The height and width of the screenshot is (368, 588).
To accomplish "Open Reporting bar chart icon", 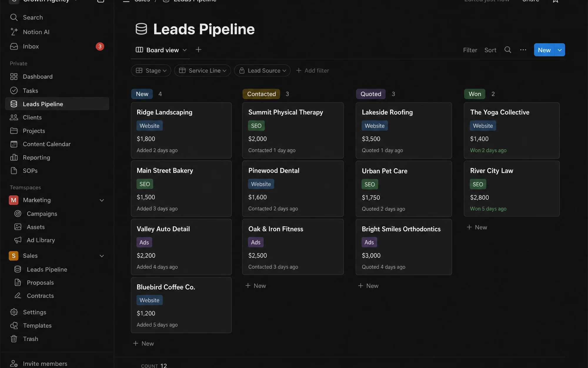I will 14,157.
